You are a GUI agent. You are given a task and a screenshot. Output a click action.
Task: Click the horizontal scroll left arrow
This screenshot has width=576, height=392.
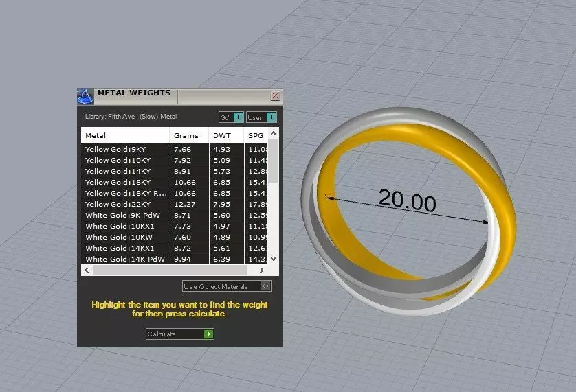(87, 270)
